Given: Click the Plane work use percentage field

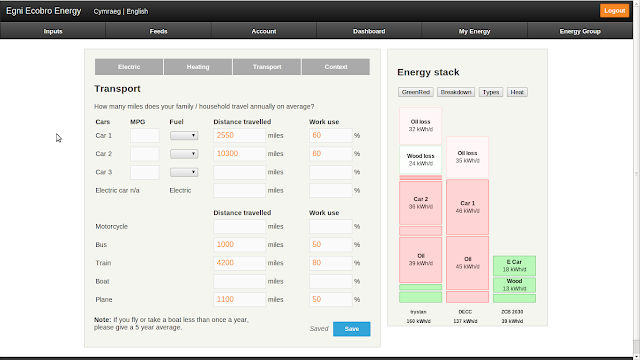Looking at the screenshot, I should coord(331,300).
